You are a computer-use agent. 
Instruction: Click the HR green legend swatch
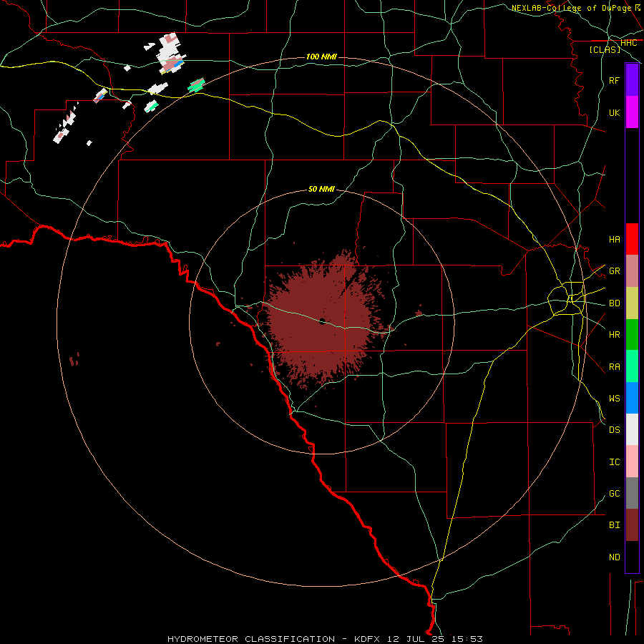pyautogui.click(x=632, y=335)
